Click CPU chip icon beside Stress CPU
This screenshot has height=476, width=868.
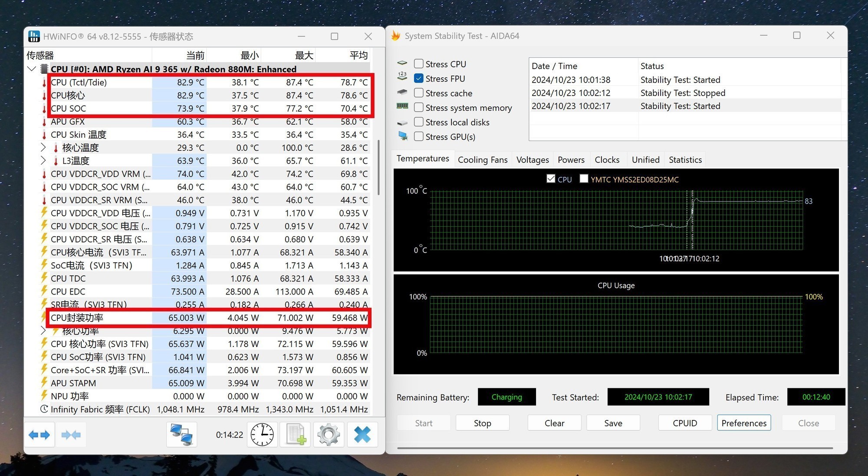(402, 63)
